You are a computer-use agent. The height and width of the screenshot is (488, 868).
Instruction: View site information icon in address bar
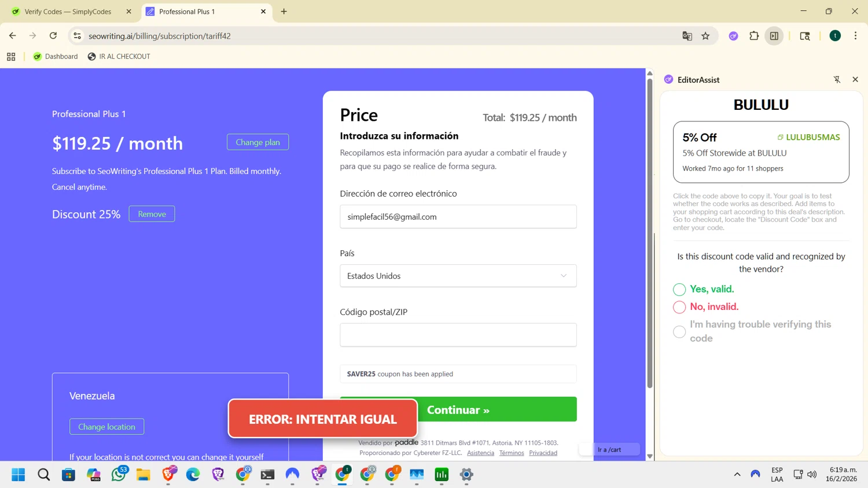(77, 36)
